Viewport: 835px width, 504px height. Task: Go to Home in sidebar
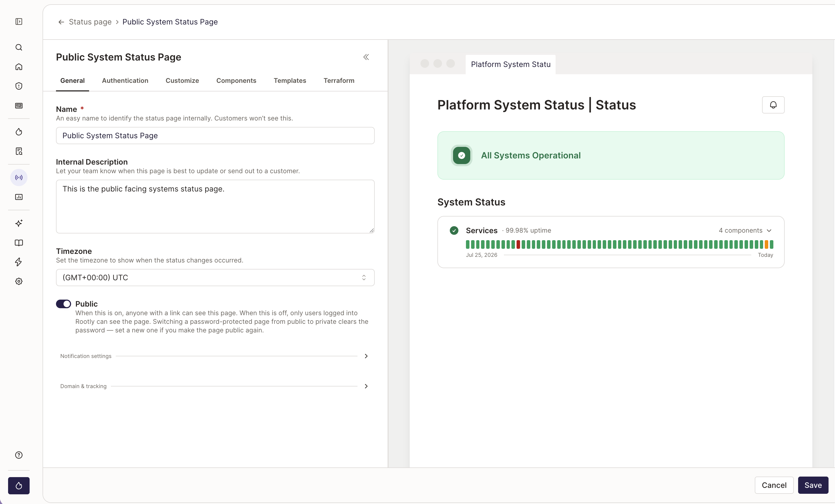[19, 67]
